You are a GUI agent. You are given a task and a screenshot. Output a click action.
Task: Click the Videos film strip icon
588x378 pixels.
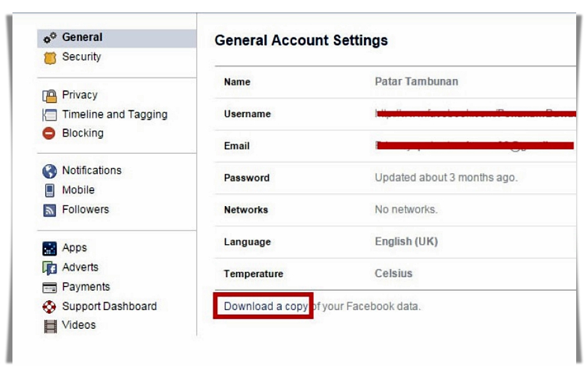pyautogui.click(x=50, y=325)
